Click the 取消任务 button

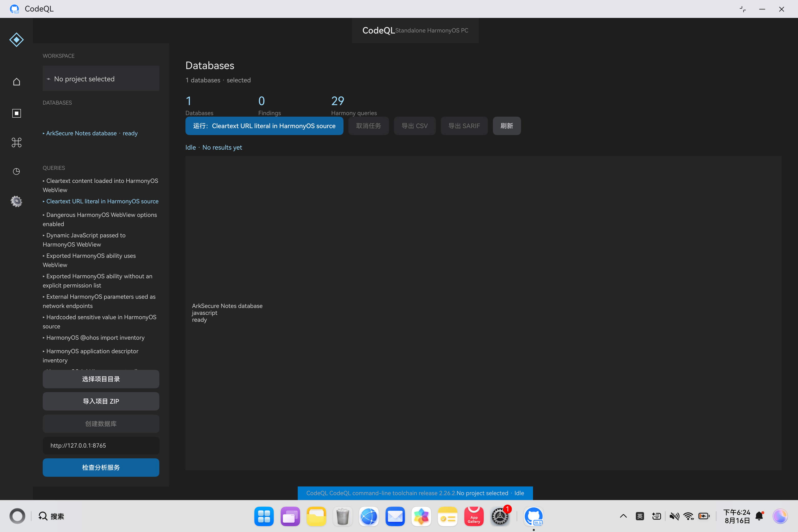(369, 126)
